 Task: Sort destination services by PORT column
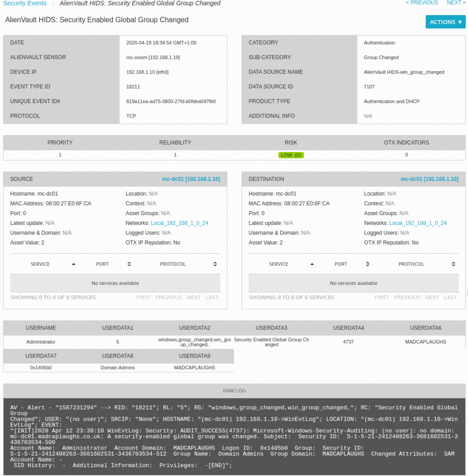pyautogui.click(x=341, y=264)
